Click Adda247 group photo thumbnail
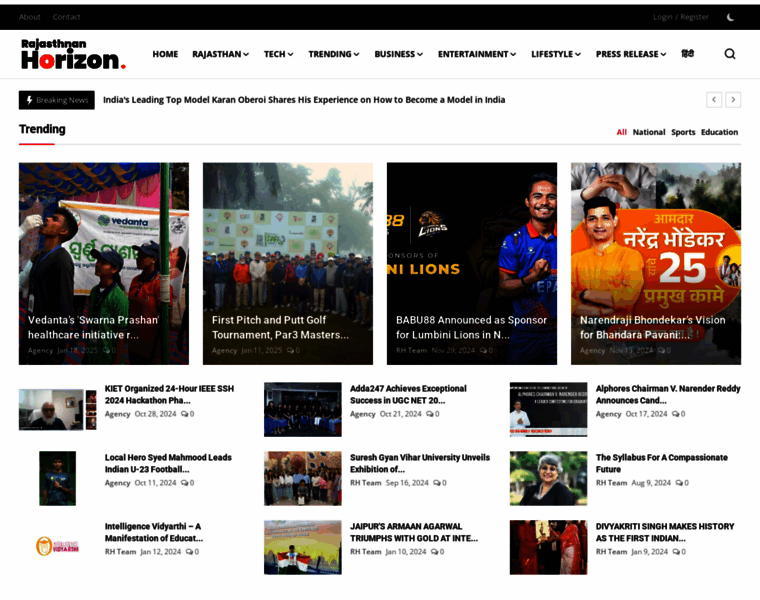Image resolution: width=760 pixels, height=600 pixels. [x=302, y=410]
